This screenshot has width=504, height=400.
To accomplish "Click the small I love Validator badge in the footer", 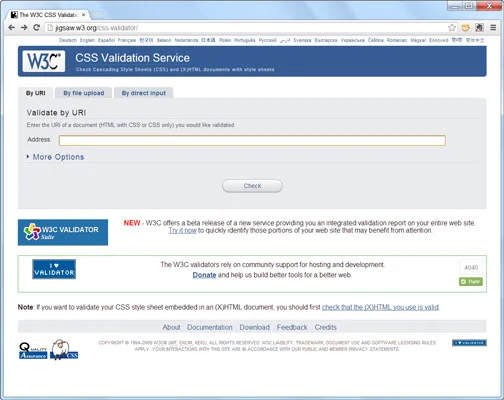I will [469, 343].
